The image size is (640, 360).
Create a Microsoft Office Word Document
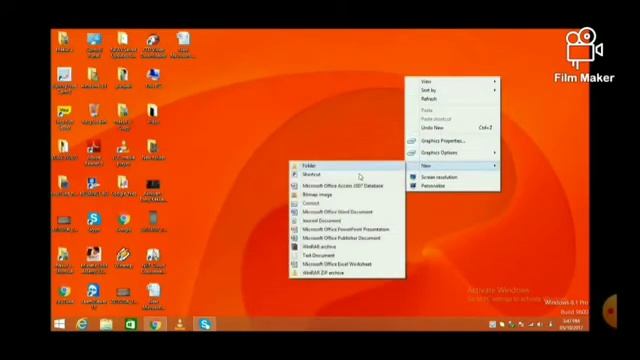pos(347,212)
